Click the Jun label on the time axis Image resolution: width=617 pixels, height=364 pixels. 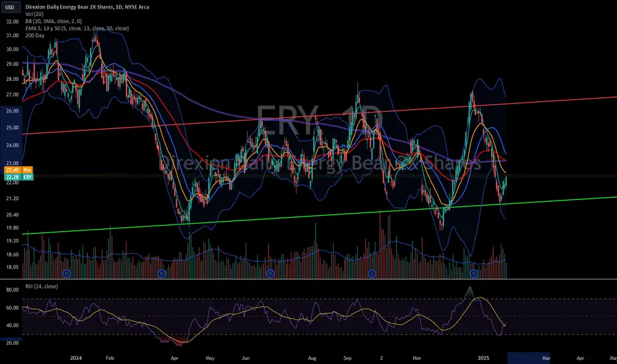coord(246,358)
